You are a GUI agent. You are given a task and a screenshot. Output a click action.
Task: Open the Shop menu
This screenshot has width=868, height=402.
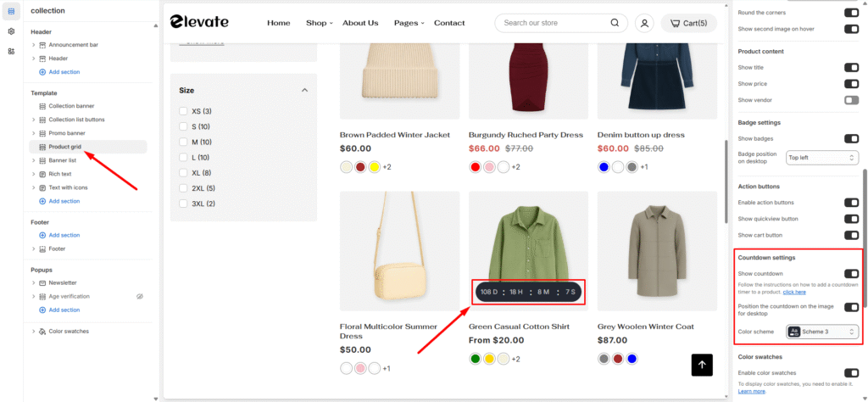(320, 23)
